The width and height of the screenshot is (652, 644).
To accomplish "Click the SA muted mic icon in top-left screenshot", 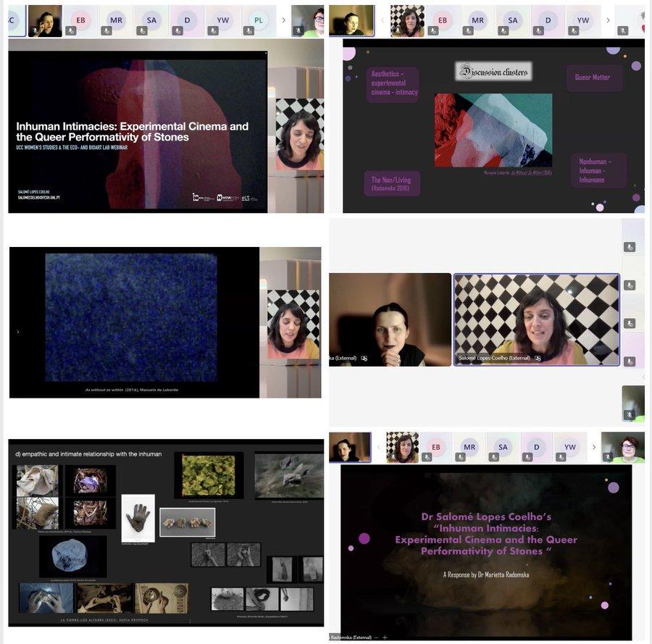I will click(x=142, y=30).
